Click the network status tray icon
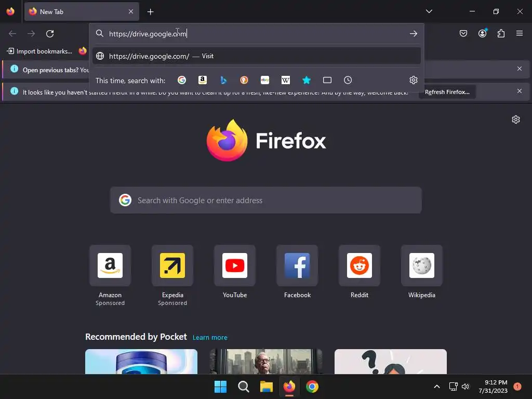This screenshot has height=399, width=532. click(x=453, y=387)
